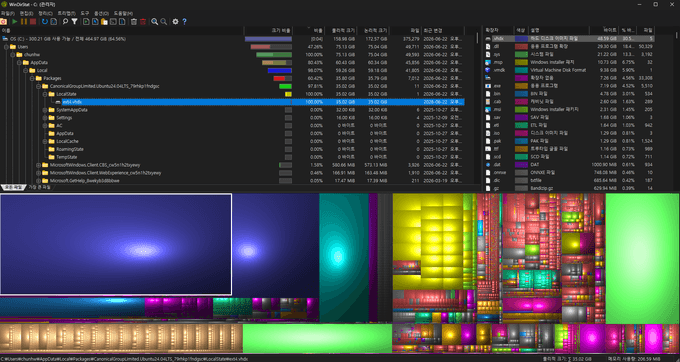
Task: Collapse the CanonicalGroupLimited.Ubuntu24.04LTS node
Action: coord(39,86)
